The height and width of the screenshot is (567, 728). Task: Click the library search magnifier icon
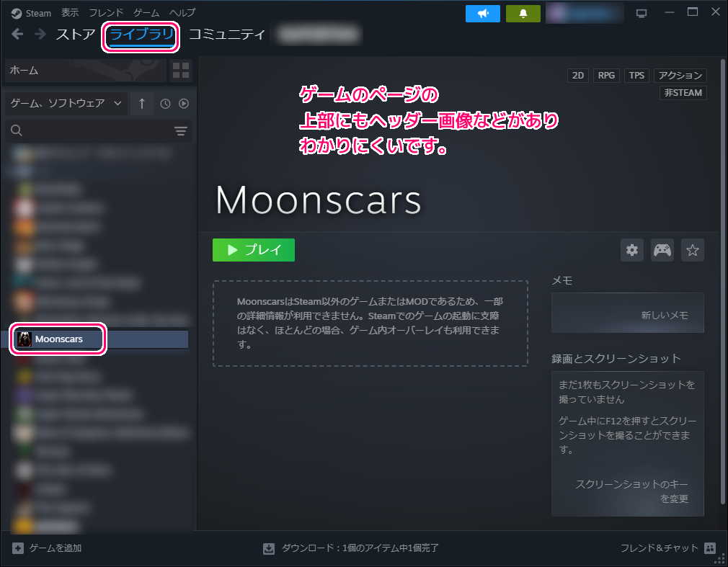click(x=17, y=131)
